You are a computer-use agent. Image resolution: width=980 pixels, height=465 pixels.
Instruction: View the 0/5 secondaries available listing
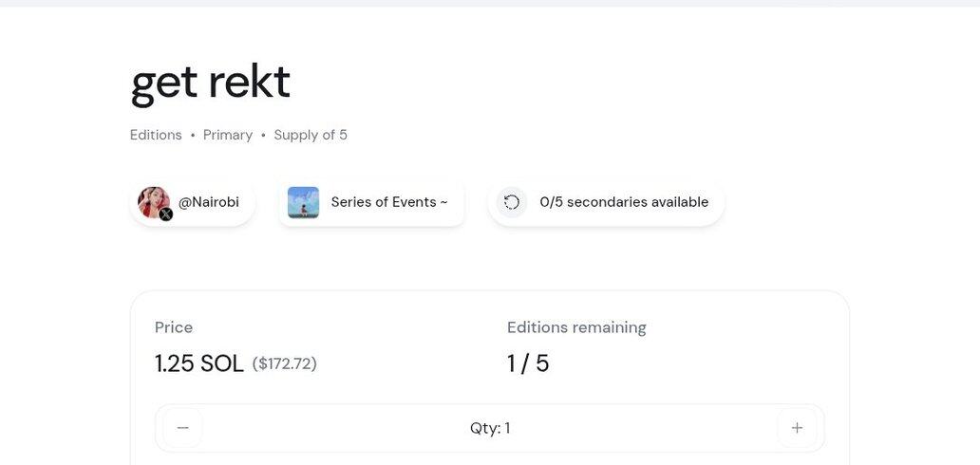[x=623, y=202]
